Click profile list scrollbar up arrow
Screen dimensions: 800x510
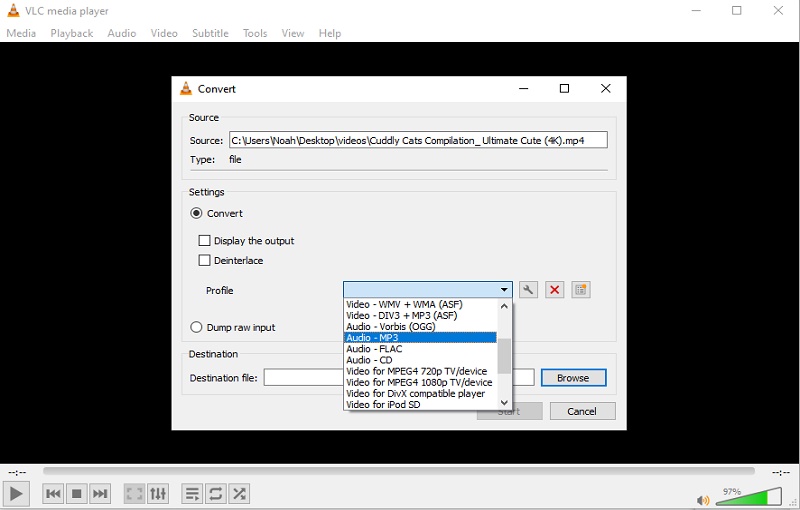(x=504, y=306)
